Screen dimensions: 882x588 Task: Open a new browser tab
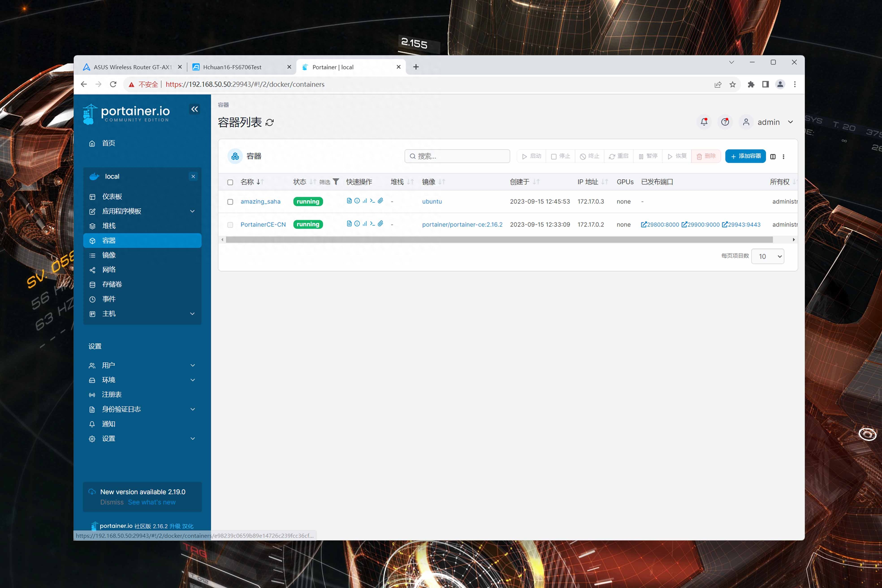click(x=416, y=67)
